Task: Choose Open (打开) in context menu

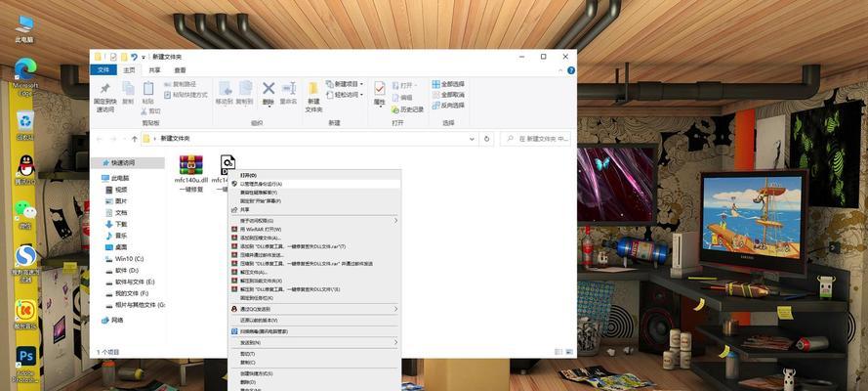Action: [x=313, y=174]
